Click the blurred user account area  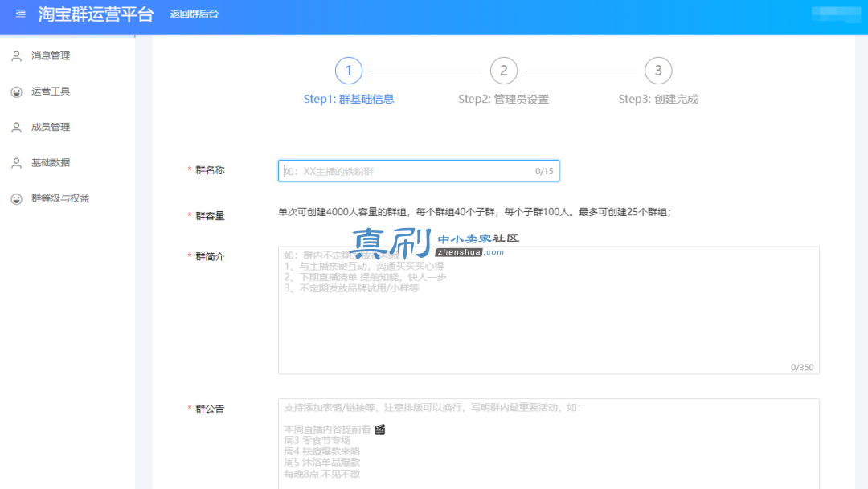click(836, 14)
